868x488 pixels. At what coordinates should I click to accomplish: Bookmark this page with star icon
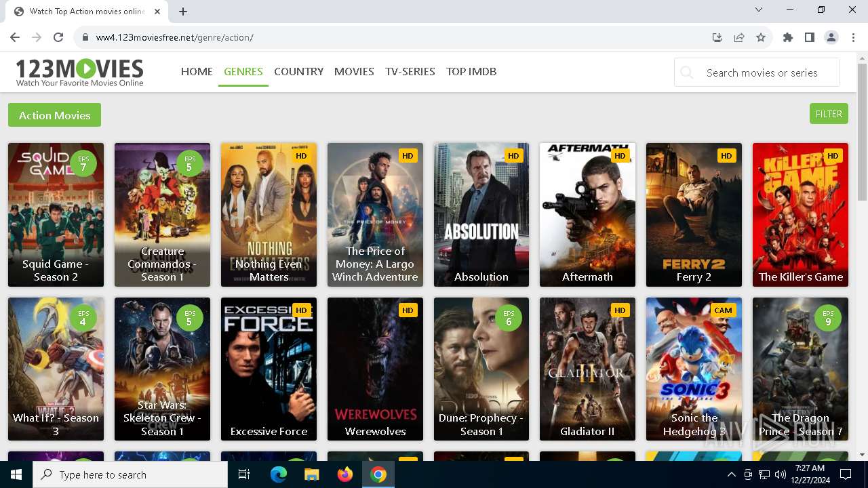[x=761, y=37]
